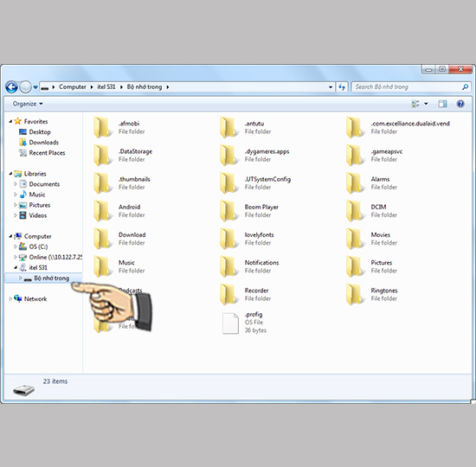This screenshot has height=467, width=476.
Task: Select the .afmobi folder icon
Action: click(x=102, y=127)
